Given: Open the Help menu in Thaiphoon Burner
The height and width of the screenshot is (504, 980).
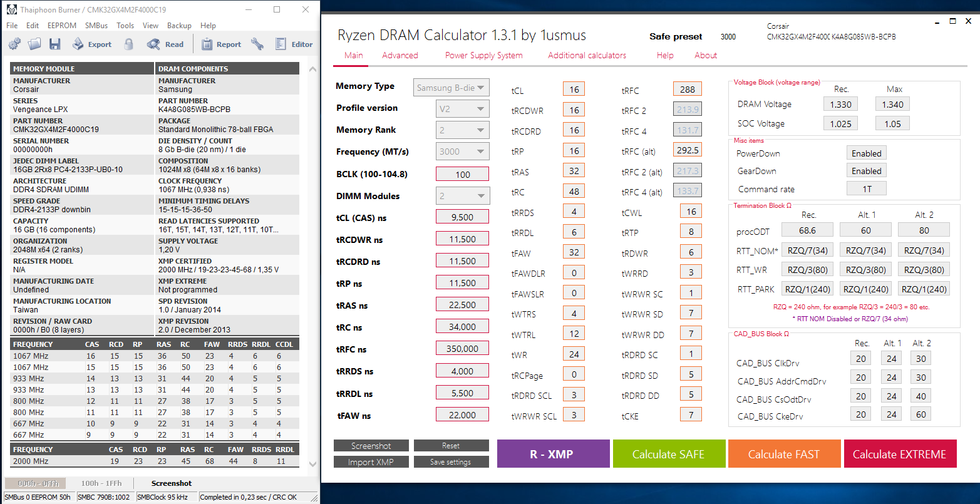Looking at the screenshot, I should pos(208,26).
